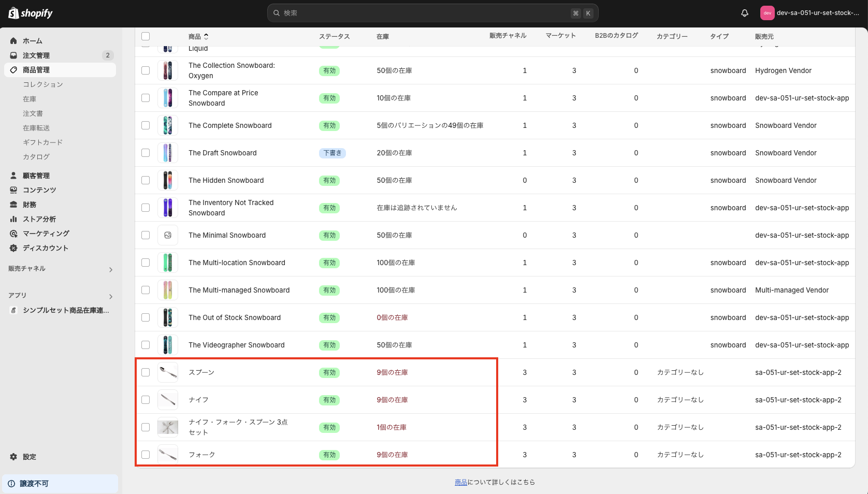Screen dimensions: 868x494
Task: Follow the 商品 help link at bottom
Action: 461,482
